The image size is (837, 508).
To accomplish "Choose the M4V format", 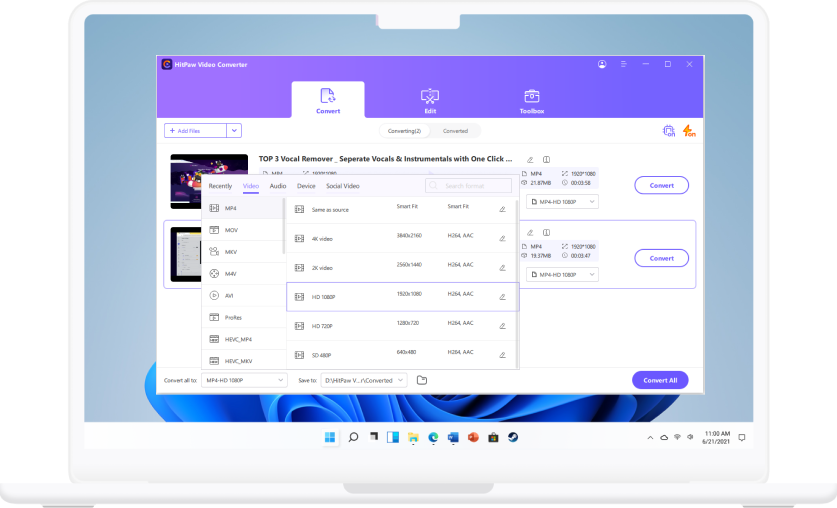I will 243,274.
